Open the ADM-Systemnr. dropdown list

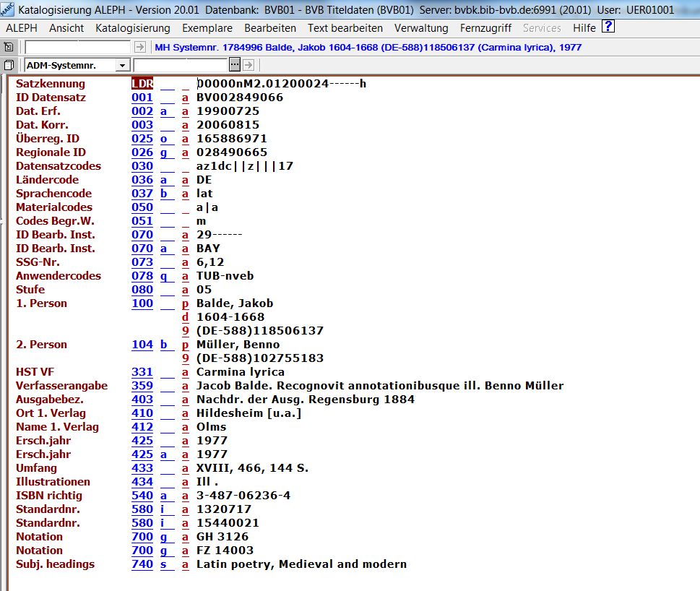(x=122, y=65)
